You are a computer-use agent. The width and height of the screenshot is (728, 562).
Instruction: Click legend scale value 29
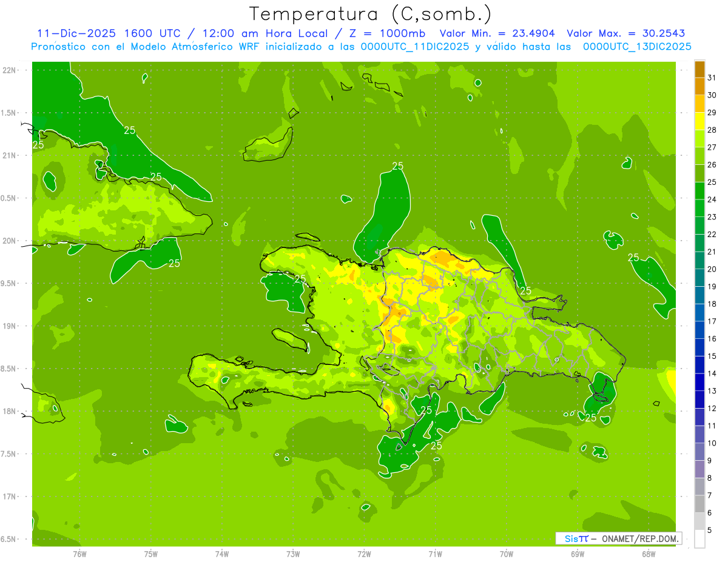pyautogui.click(x=712, y=112)
